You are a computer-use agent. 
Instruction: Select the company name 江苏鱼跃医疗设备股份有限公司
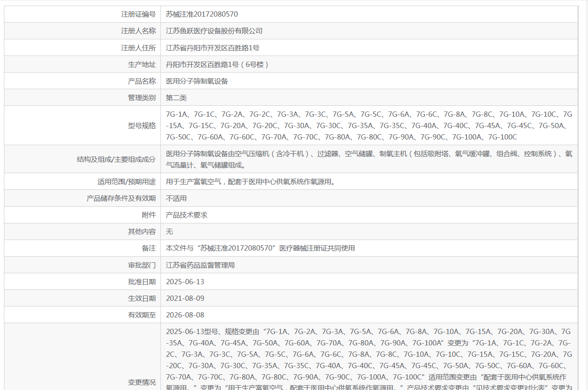tap(214, 31)
